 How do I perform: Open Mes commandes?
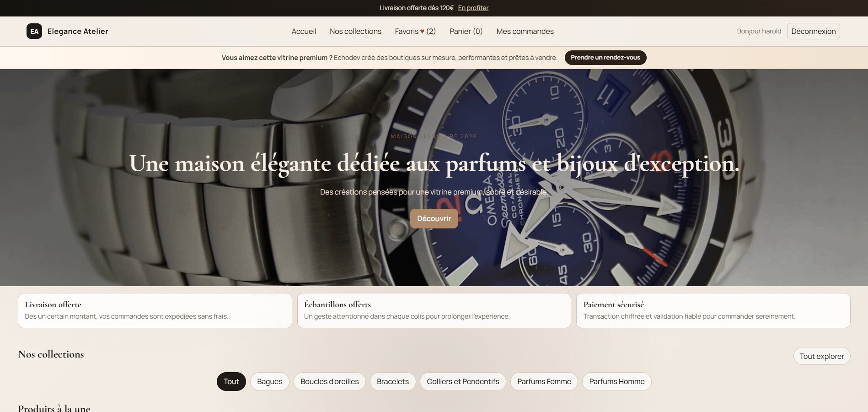[x=525, y=31]
